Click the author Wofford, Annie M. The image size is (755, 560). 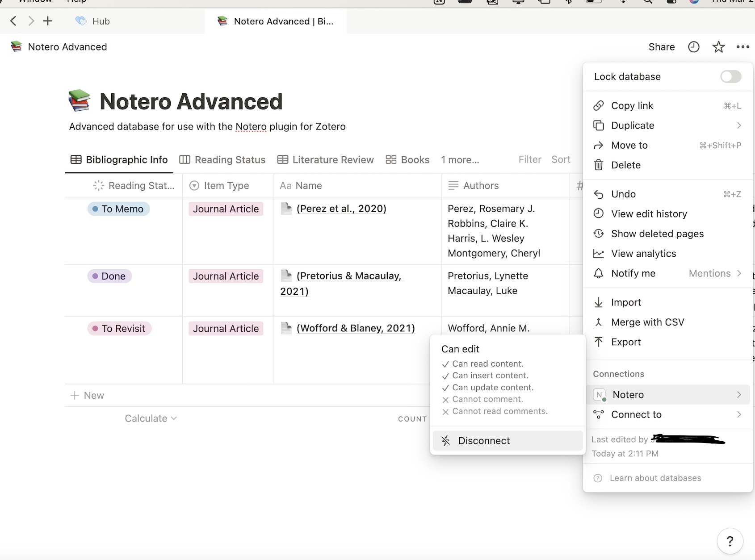coord(489,328)
